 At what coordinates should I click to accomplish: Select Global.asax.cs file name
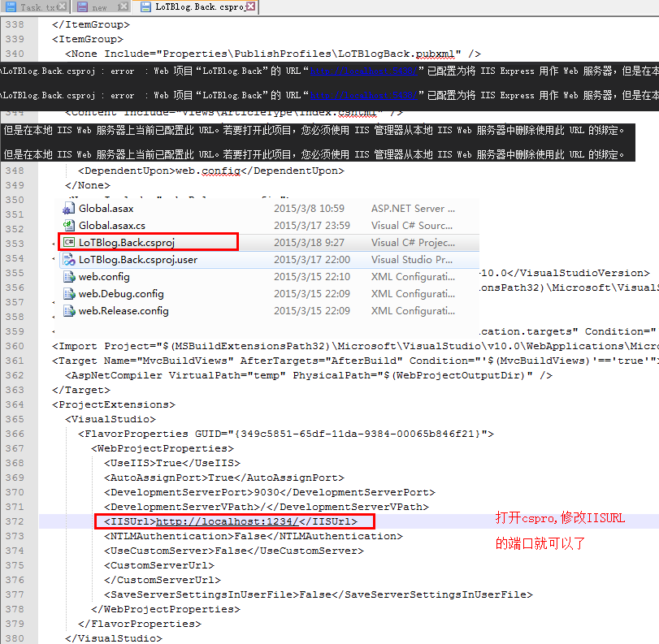112,226
